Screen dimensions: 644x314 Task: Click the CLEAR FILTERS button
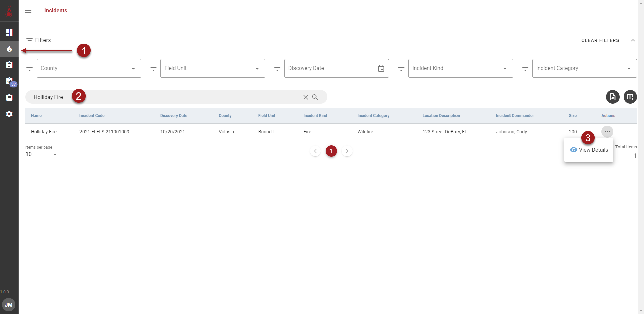click(600, 40)
